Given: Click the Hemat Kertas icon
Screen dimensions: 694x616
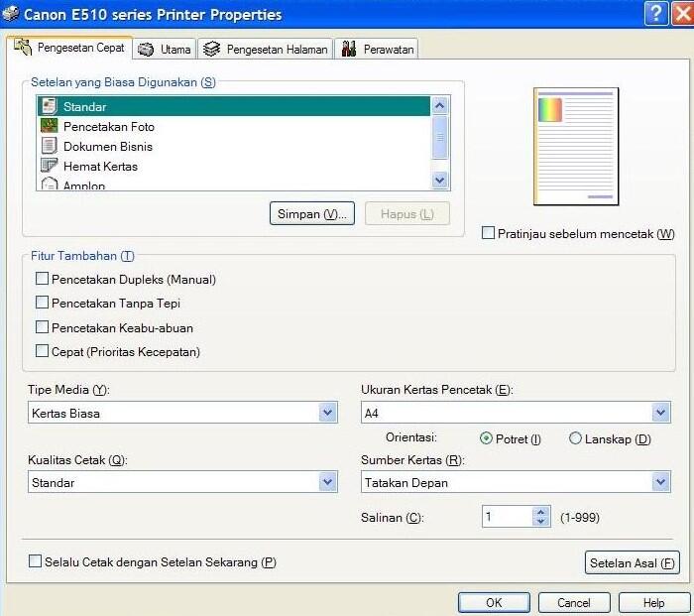Looking at the screenshot, I should click(x=50, y=166).
